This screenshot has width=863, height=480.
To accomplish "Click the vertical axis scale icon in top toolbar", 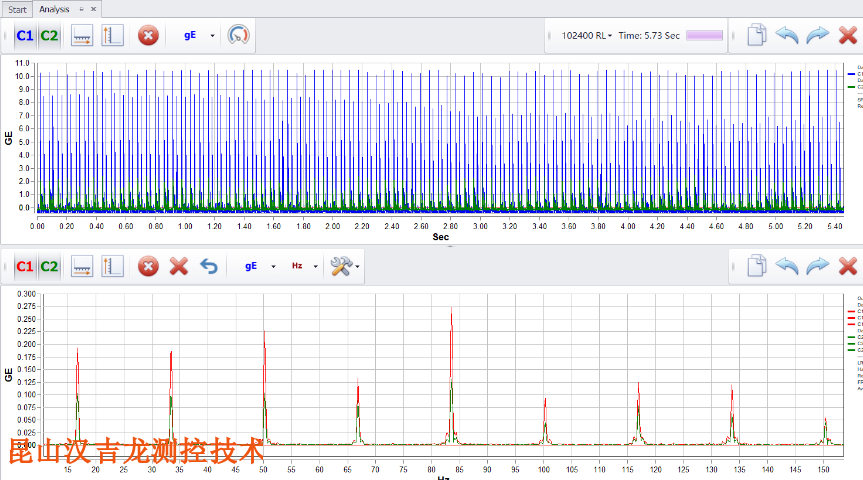I will [x=112, y=36].
